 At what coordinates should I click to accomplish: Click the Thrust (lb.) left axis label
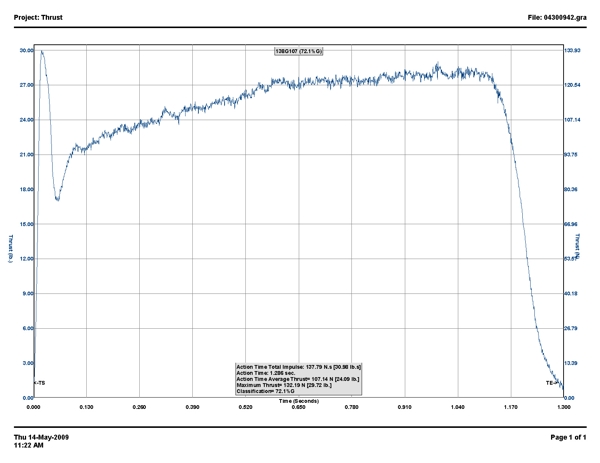(11, 247)
